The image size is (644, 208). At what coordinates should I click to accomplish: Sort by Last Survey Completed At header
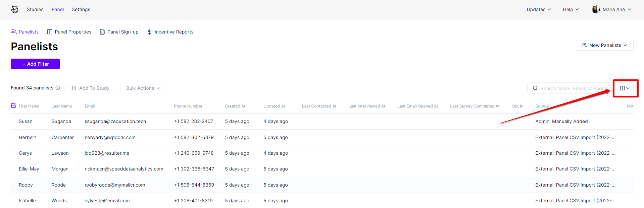tap(475, 106)
